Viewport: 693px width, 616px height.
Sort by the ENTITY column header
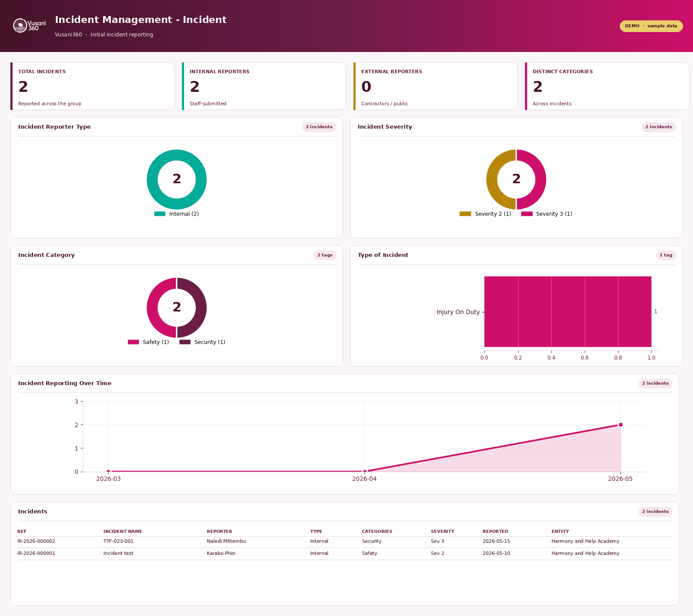click(560, 531)
